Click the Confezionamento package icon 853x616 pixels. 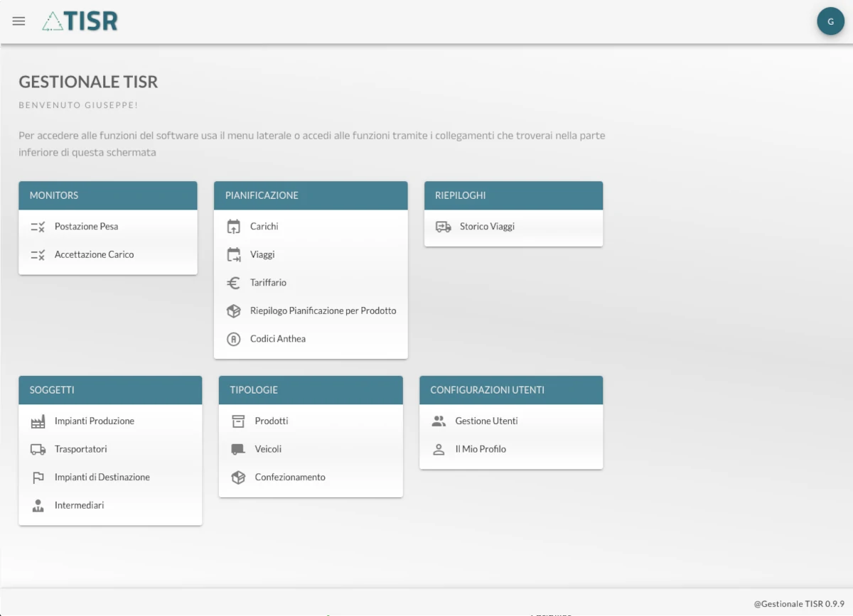(x=238, y=477)
